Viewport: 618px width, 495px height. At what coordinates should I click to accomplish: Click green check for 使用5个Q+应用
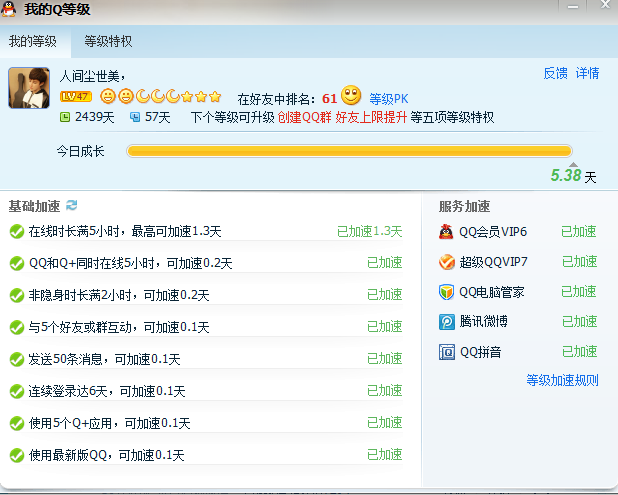17,423
